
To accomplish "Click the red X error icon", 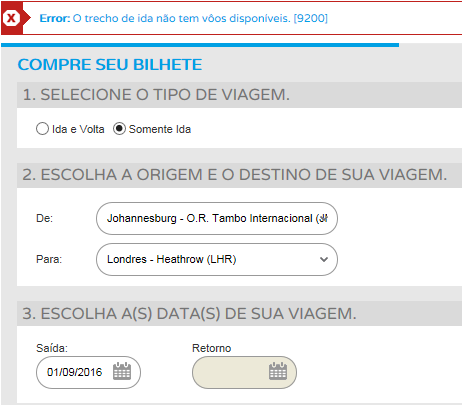I will pos(11,18).
